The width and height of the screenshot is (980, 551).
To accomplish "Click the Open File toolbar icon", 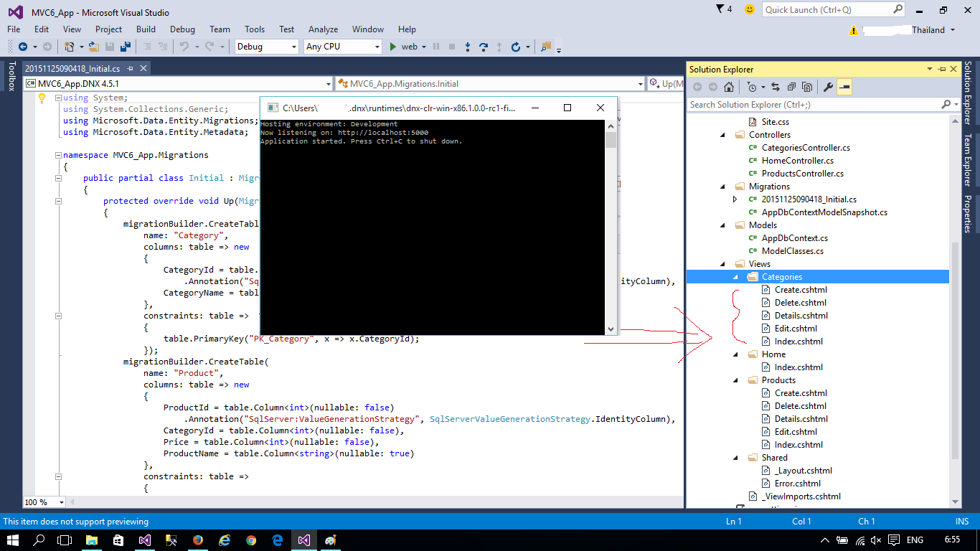I will (93, 47).
